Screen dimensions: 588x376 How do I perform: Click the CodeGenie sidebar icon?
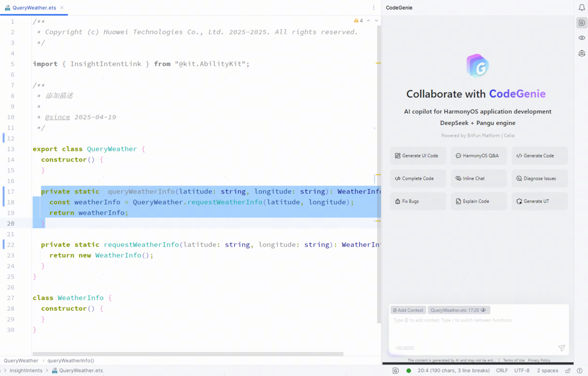pos(582,23)
